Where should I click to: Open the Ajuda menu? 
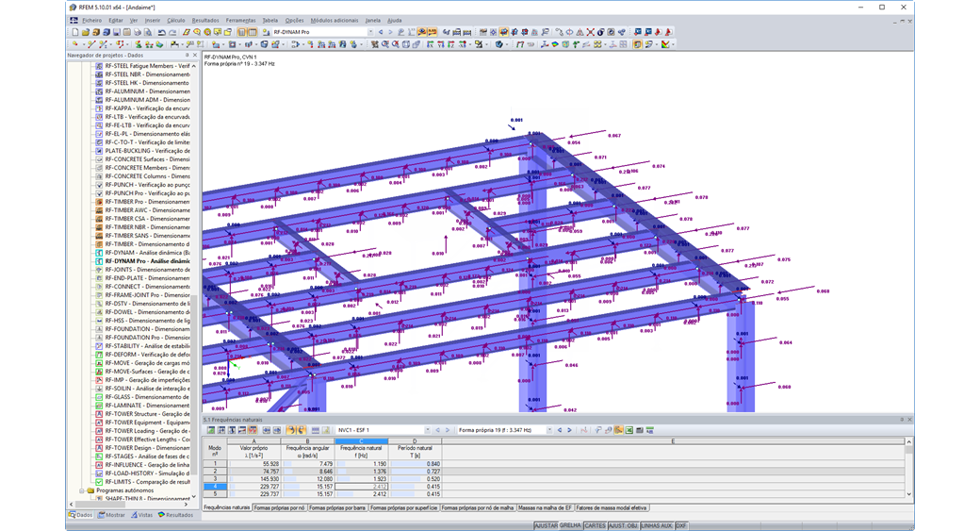pyautogui.click(x=395, y=20)
